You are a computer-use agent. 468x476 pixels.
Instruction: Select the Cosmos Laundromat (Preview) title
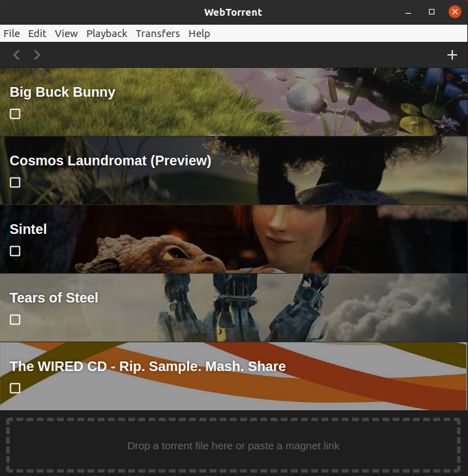pos(110,160)
